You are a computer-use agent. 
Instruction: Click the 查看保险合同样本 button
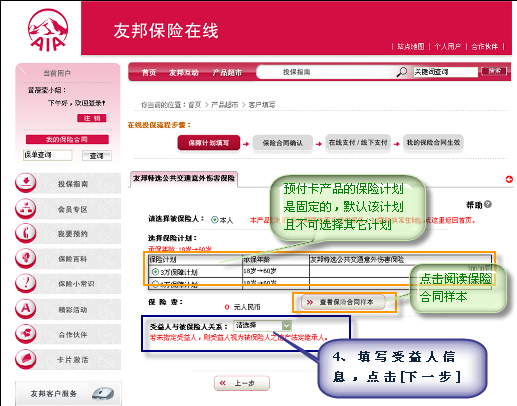tap(343, 302)
